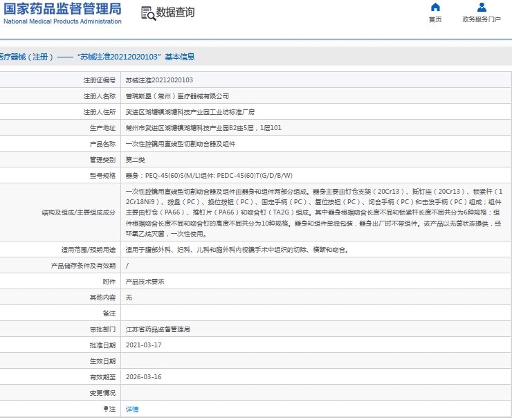Image resolution: width=512 pixels, height=420 pixels.
Task: Click National Medical Products Administration text
Action: tap(62, 21)
